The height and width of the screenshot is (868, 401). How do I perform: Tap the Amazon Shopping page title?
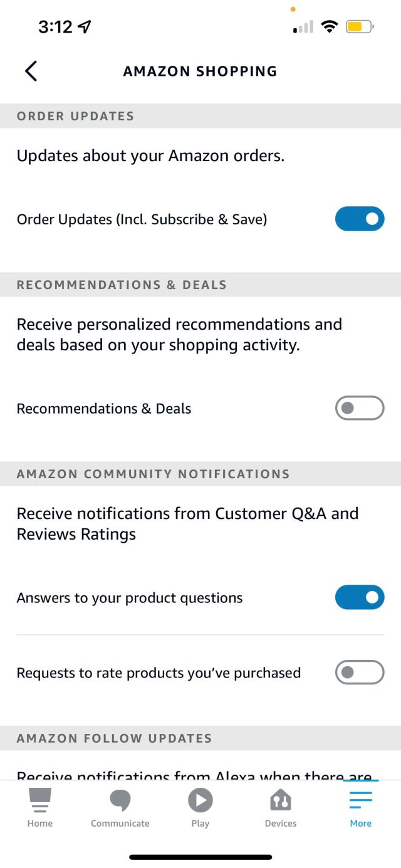click(200, 71)
